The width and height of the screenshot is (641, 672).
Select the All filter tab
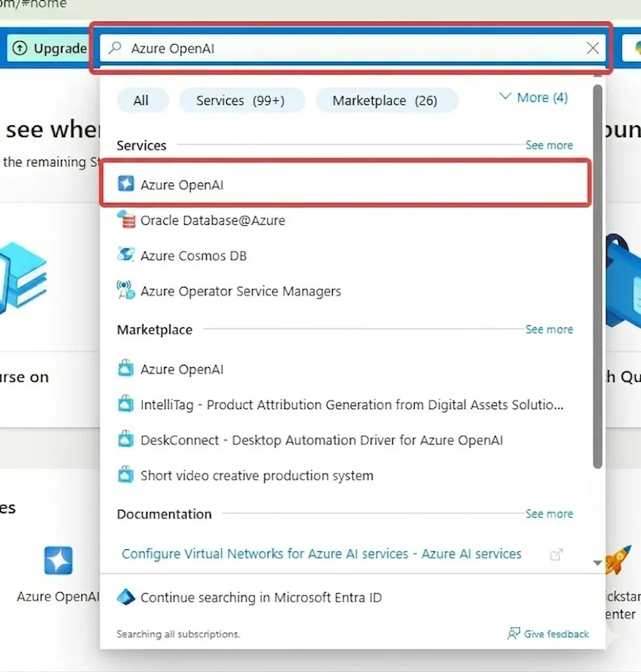pos(141,100)
